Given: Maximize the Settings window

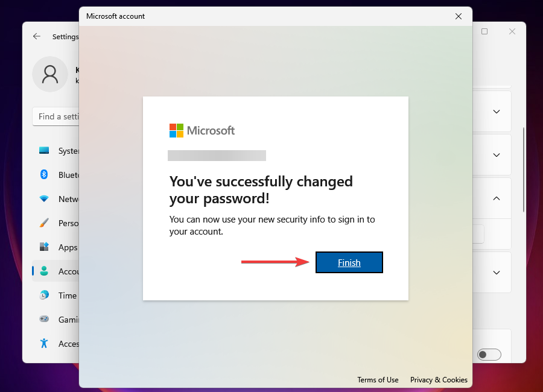Looking at the screenshot, I should (484, 31).
